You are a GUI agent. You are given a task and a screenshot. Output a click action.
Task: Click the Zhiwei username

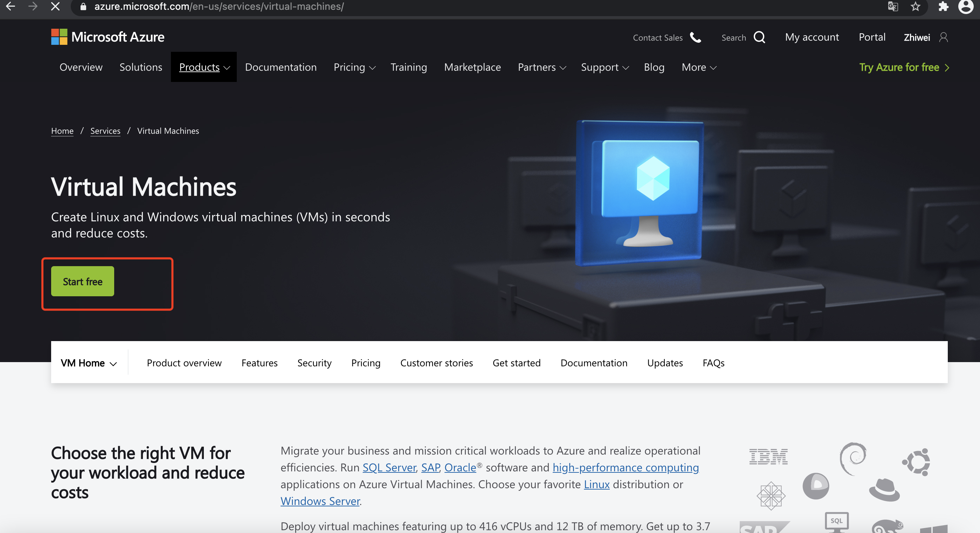pos(917,37)
